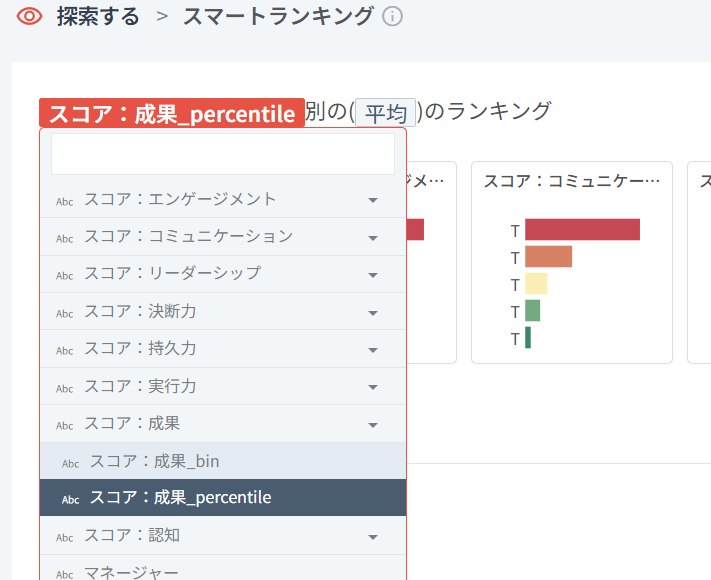Click the longest red bar in コミュニケーション chart
Screen dimensions: 711x580
pyautogui.click(x=582, y=229)
